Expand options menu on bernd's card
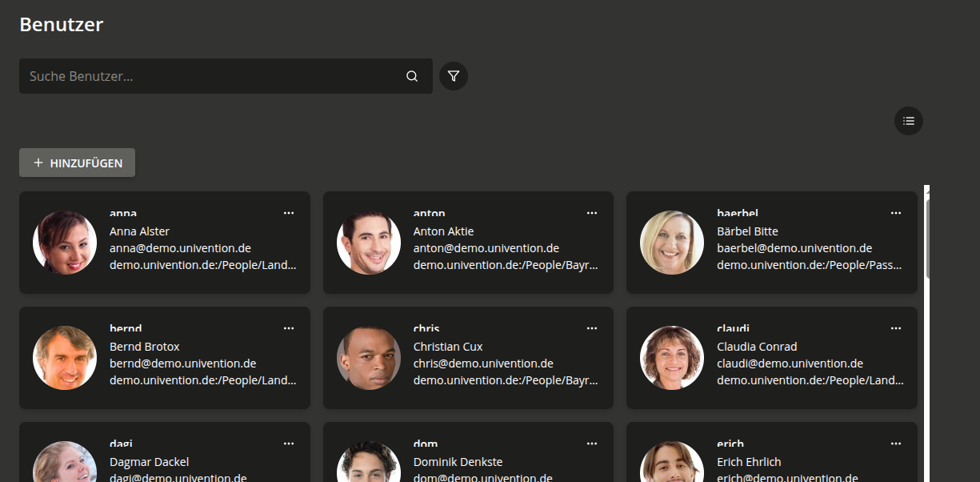This screenshot has height=482, width=980. click(x=289, y=328)
